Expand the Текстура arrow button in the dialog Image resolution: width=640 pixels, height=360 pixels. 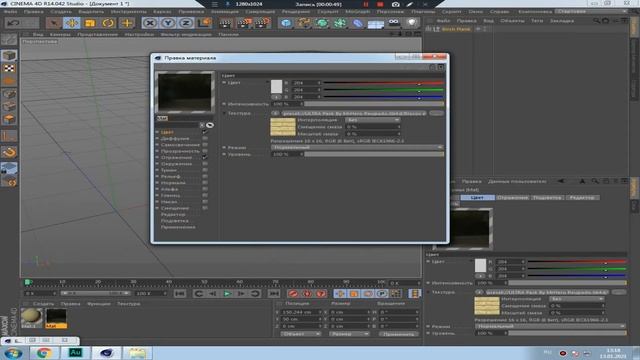point(275,113)
